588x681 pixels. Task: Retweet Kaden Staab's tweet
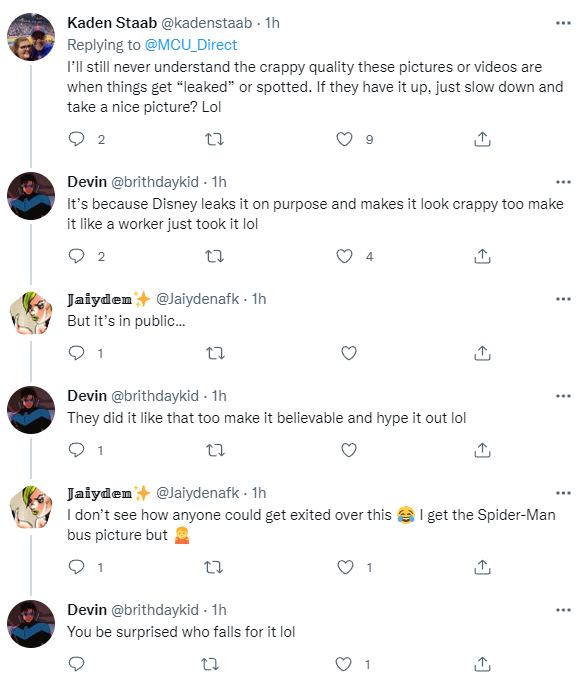coord(214,139)
